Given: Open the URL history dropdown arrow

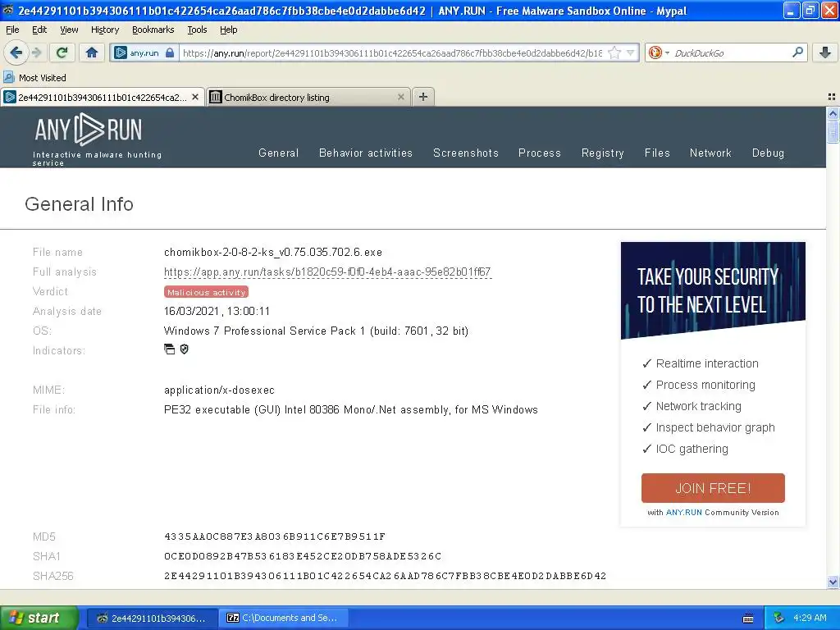Looking at the screenshot, I should (x=631, y=52).
